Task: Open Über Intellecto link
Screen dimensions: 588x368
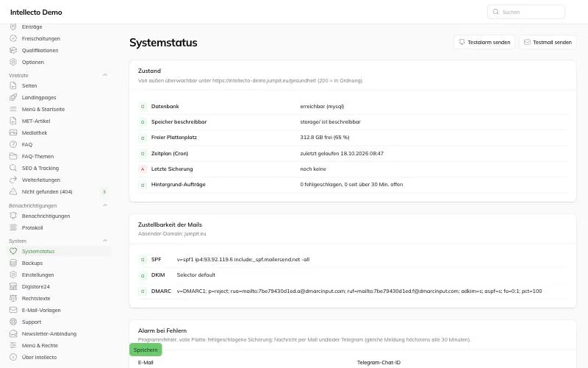Action: pos(40,357)
